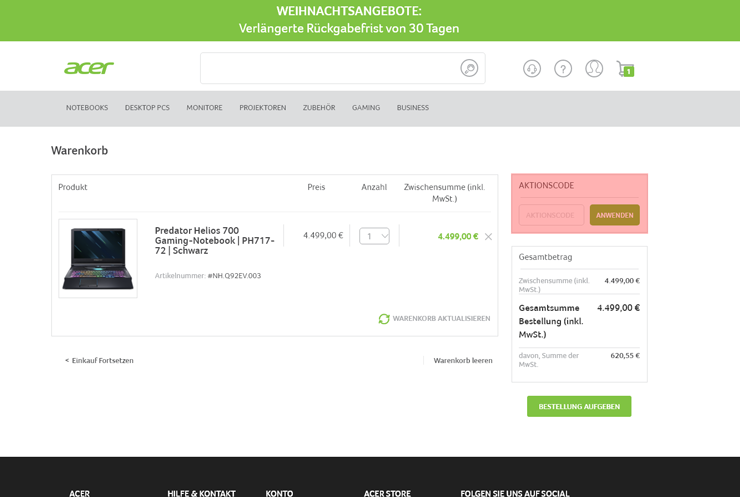
Task: Click footer heading Konto
Action: tap(279, 493)
